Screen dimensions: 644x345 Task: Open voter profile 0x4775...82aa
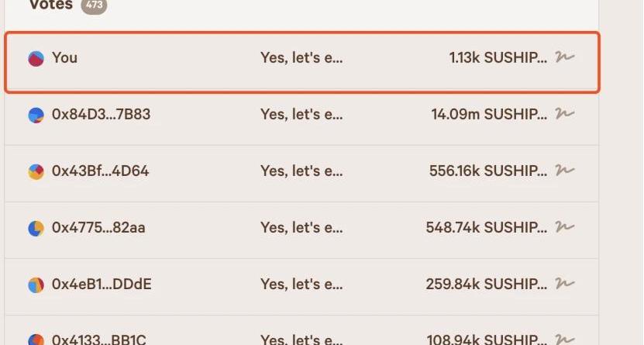[x=98, y=228]
